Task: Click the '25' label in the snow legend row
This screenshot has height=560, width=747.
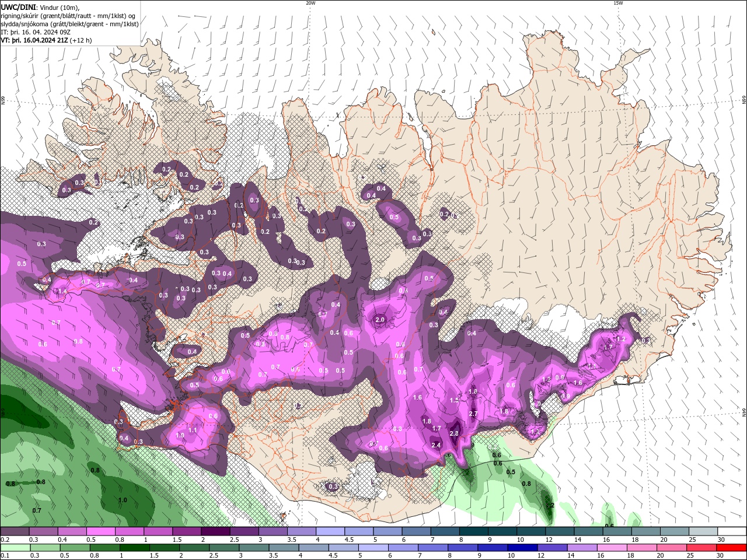Action: click(692, 540)
